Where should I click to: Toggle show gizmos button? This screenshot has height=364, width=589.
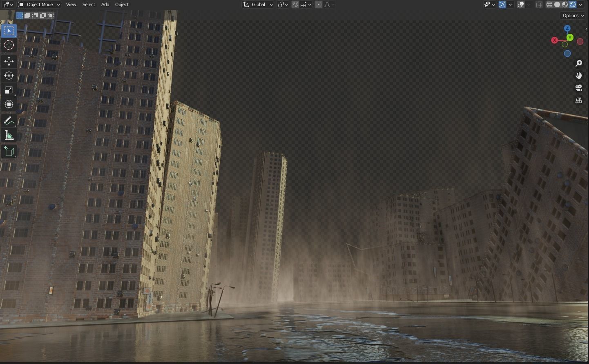click(502, 4)
